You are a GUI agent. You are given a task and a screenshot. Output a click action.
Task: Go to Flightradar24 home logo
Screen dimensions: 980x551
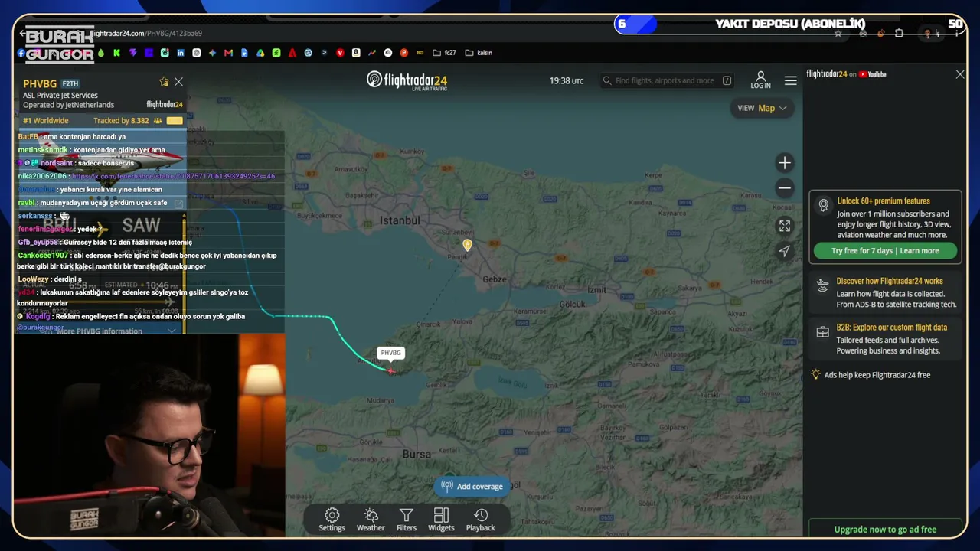click(x=407, y=80)
